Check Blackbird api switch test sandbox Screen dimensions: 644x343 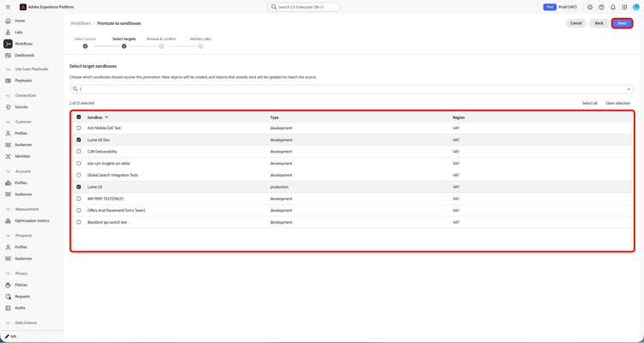tap(79, 222)
